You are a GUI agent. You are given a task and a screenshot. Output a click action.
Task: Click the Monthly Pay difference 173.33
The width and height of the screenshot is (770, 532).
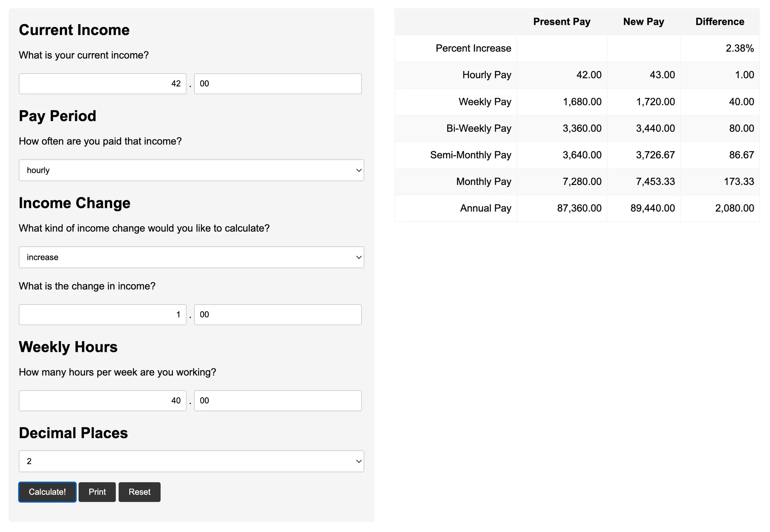click(739, 182)
